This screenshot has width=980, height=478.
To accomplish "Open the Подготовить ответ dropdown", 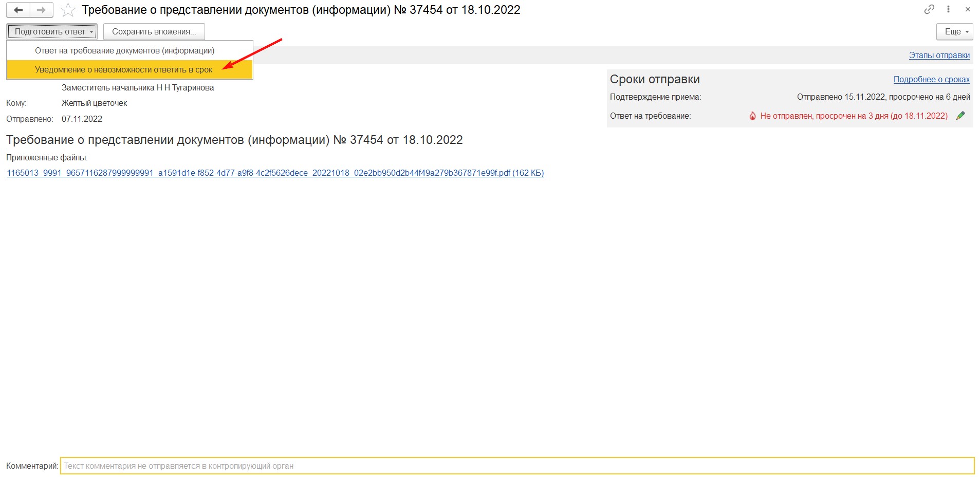I will point(52,31).
